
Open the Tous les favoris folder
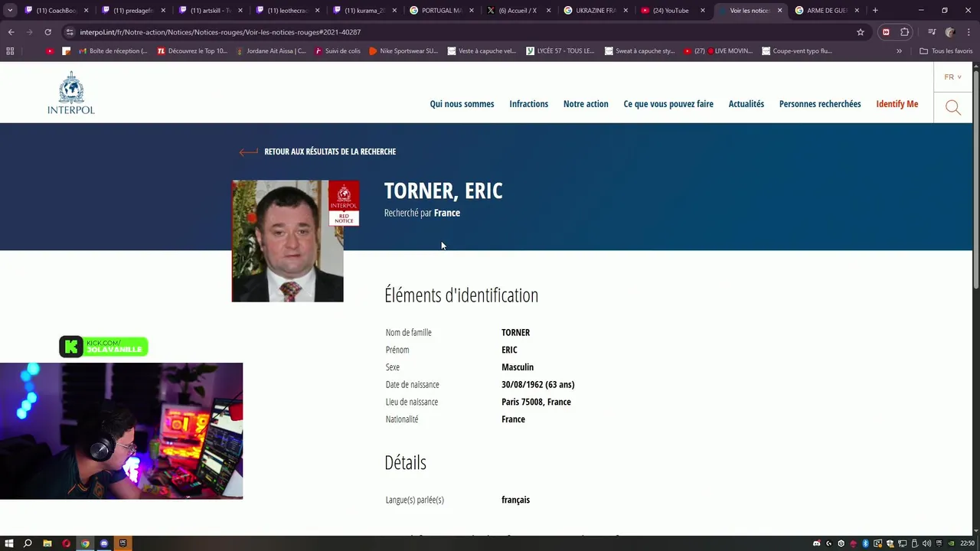click(946, 51)
